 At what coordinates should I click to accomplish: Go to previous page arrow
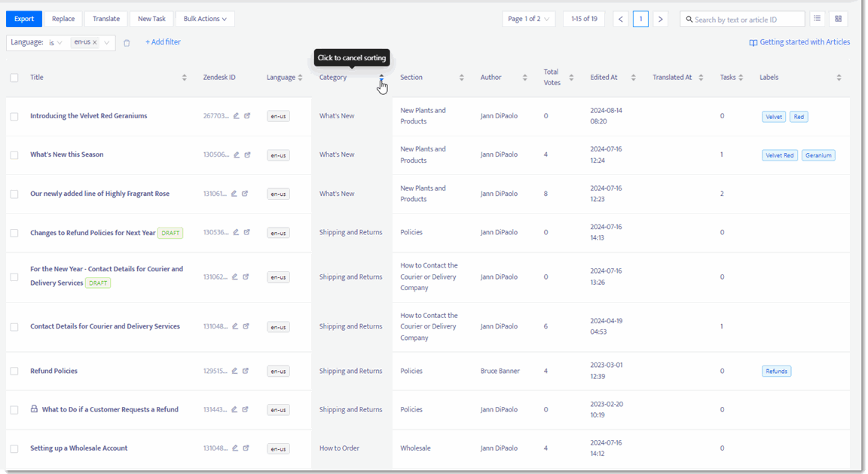[x=621, y=19]
